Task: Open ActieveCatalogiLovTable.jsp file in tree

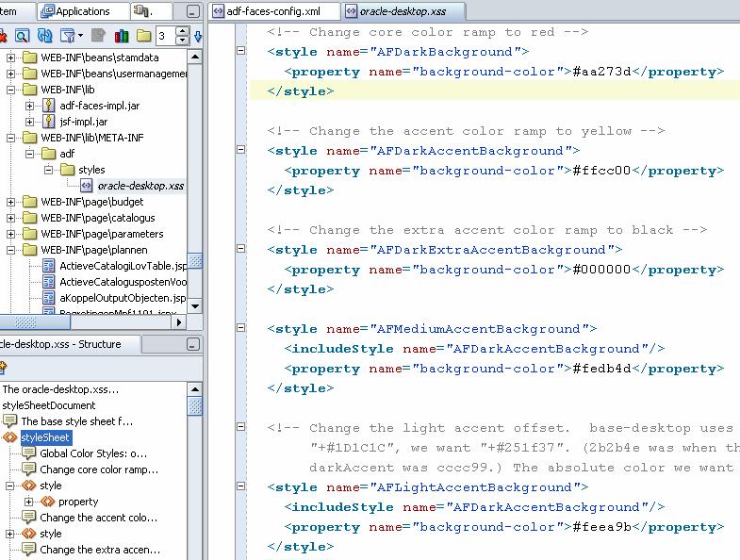Action: (x=123, y=266)
